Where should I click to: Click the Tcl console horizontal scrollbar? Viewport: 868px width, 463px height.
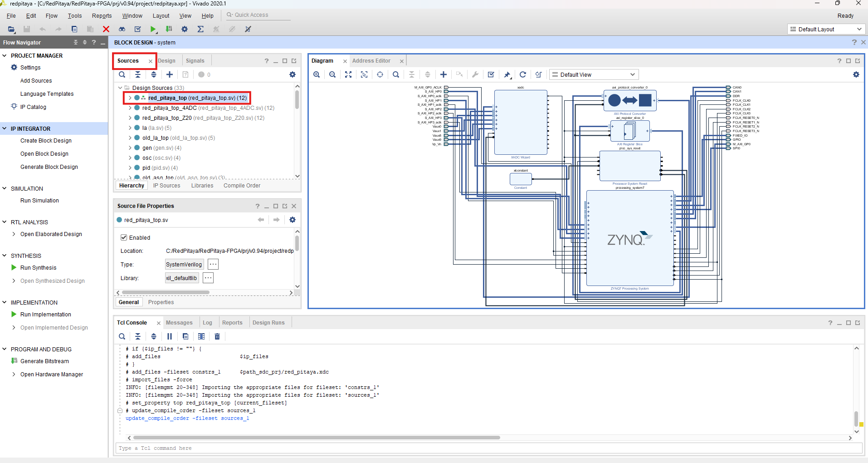(317, 438)
